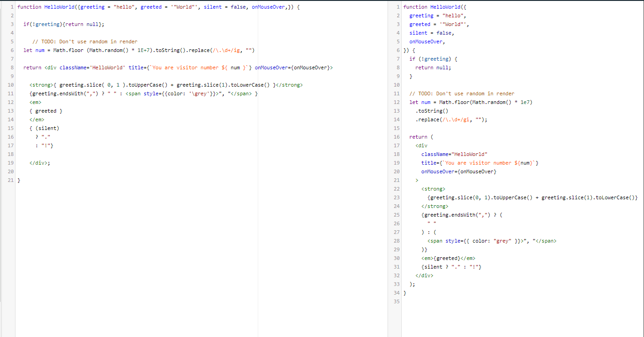Place cursor at </div>; in the left editor

(x=40, y=163)
